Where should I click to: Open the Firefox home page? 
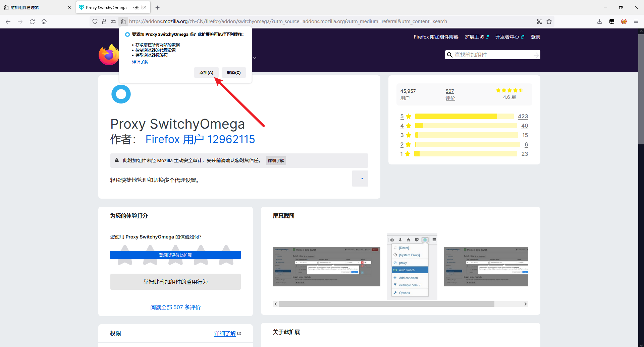44,21
